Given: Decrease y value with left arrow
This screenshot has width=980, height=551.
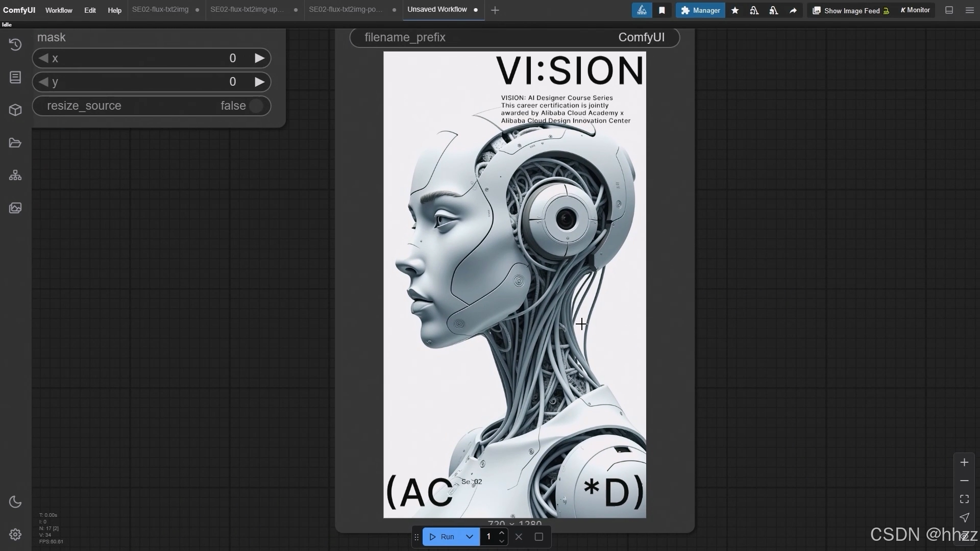Looking at the screenshot, I should point(43,82).
